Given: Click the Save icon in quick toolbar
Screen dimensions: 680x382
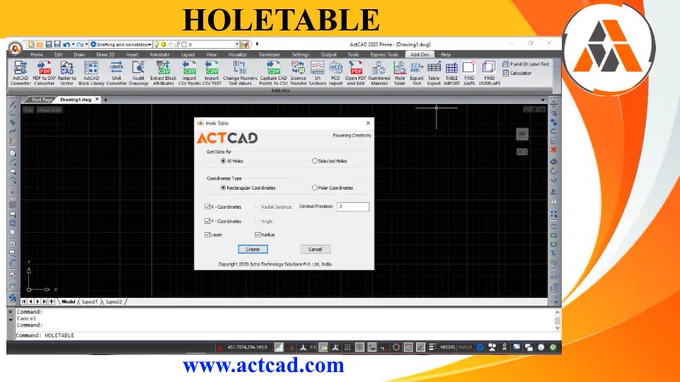Looking at the screenshot, I should coord(49,44).
